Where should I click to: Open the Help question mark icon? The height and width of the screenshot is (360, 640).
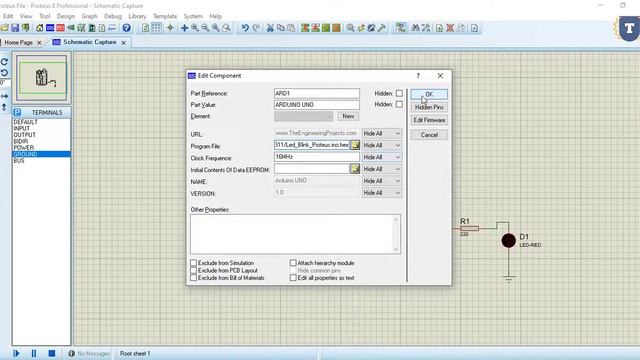pyautogui.click(x=127, y=28)
